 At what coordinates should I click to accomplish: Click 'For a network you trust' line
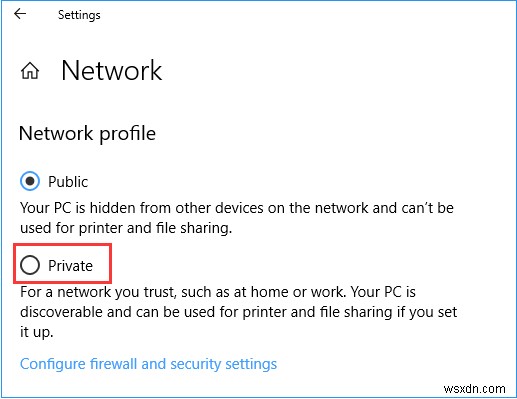pyautogui.click(x=218, y=292)
